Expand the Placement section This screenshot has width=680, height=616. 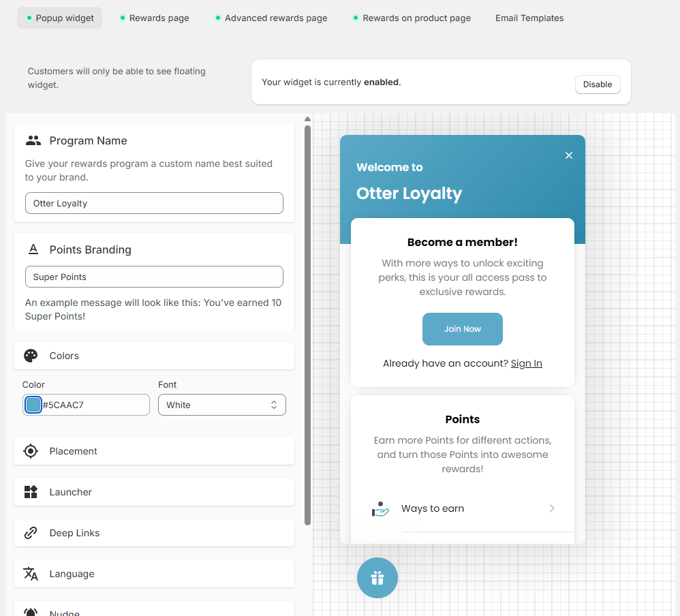[155, 451]
